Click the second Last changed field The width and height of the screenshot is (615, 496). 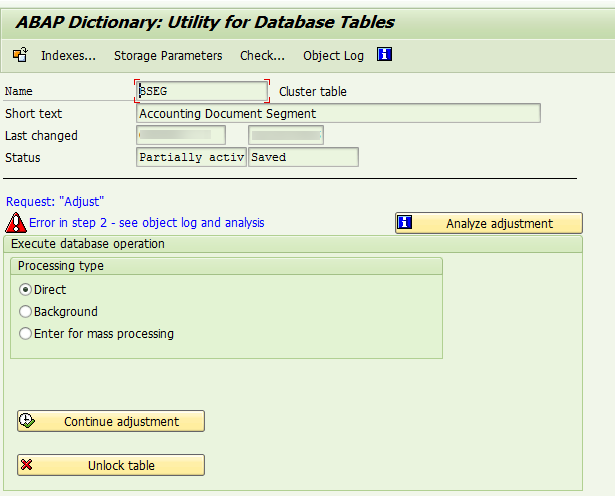point(286,135)
